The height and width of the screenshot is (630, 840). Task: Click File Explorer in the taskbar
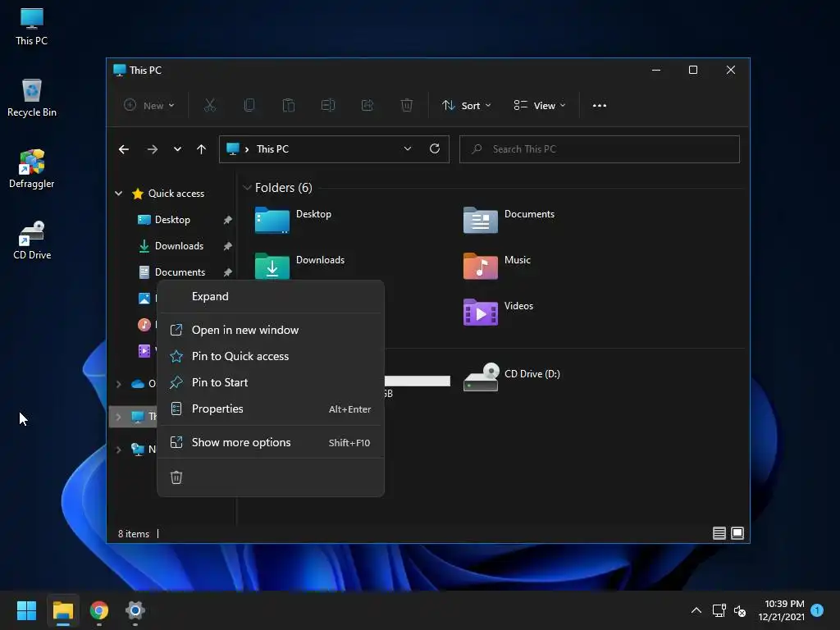(62, 610)
